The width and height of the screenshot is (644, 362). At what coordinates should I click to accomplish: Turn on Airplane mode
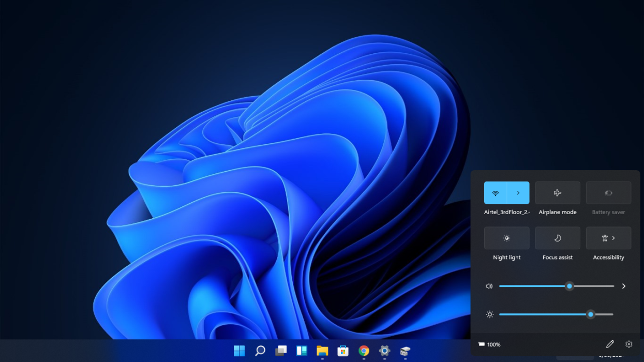point(558,193)
